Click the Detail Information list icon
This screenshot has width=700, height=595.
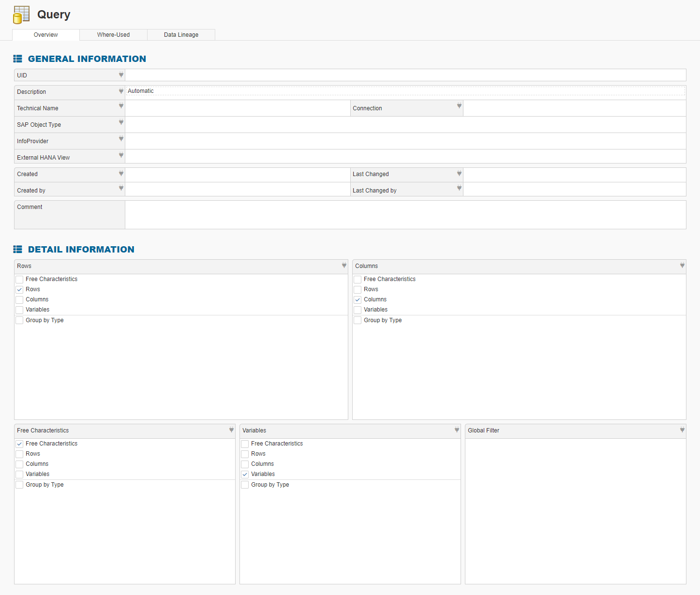pos(18,250)
